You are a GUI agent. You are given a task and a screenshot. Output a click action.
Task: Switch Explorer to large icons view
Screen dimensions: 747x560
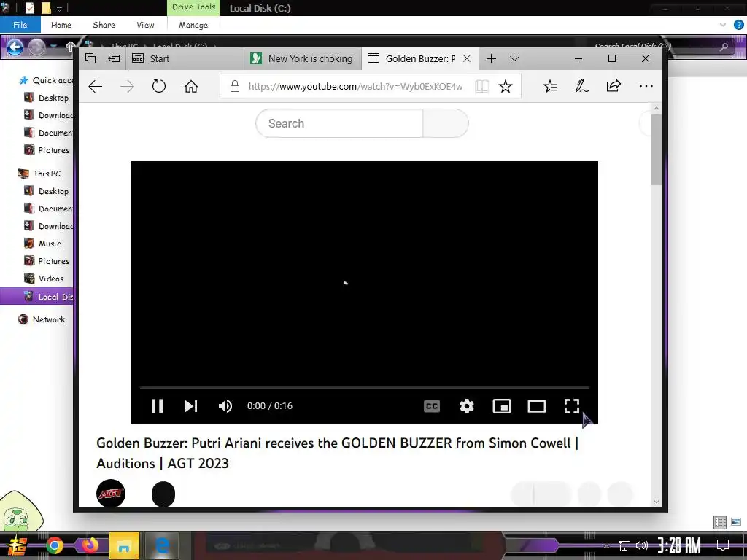tap(736, 522)
